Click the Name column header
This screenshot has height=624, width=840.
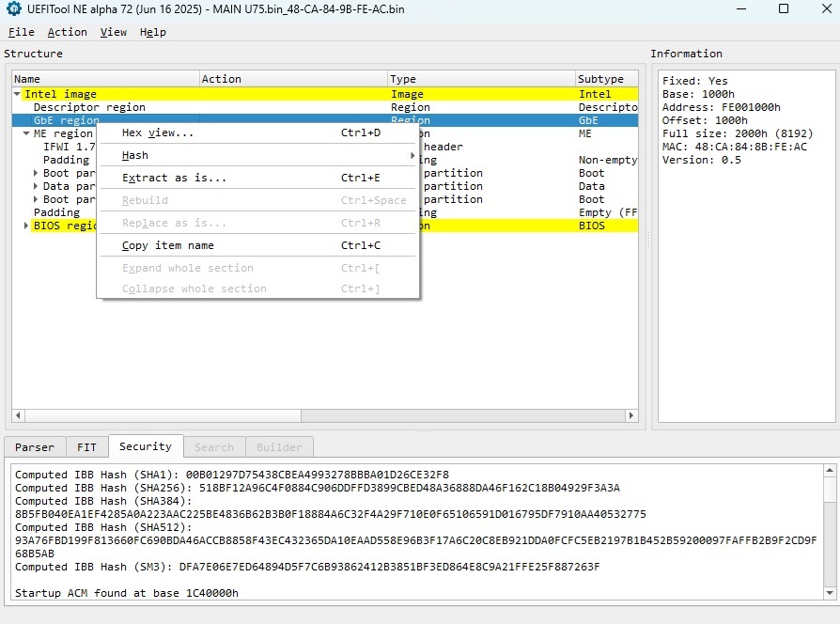tap(103, 79)
